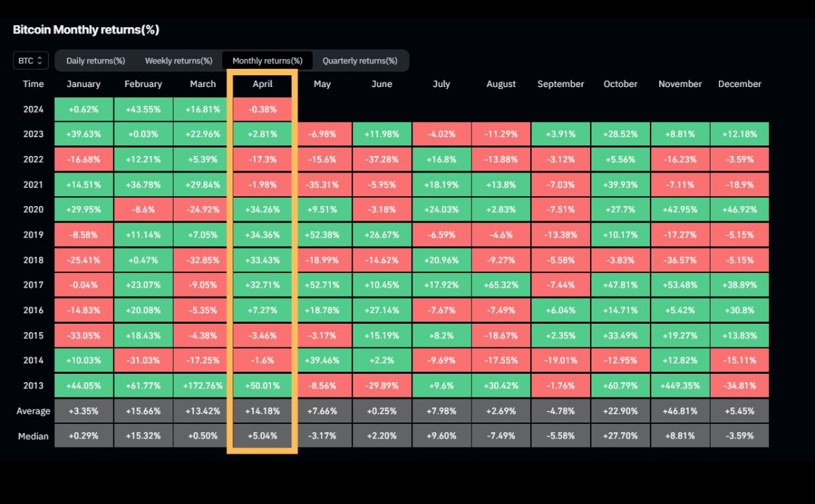Select the 2020 row label
The height and width of the screenshot is (504, 815).
[33, 210]
